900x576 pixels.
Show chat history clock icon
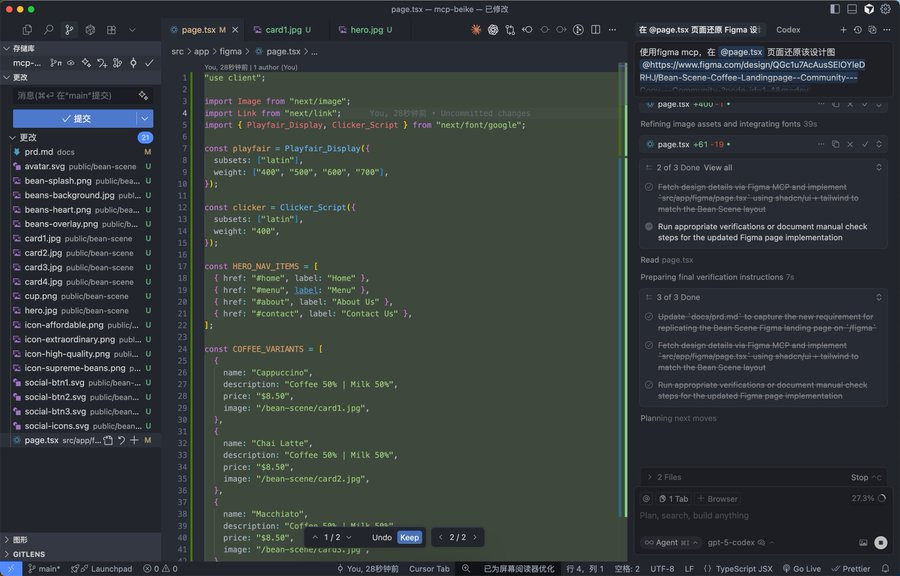pos(856,30)
